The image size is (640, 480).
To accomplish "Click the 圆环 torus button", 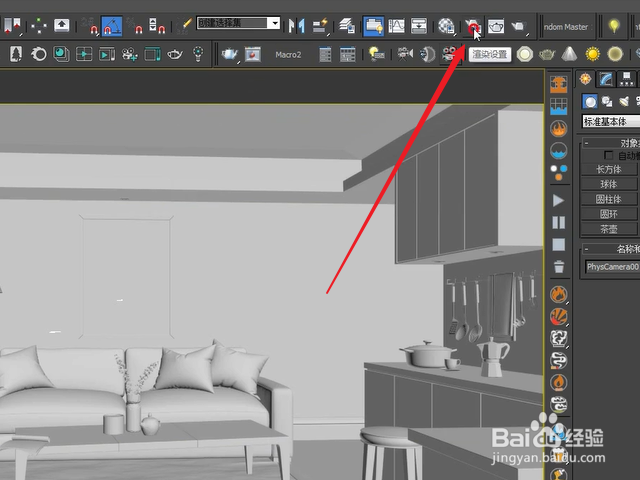I will coord(609,214).
